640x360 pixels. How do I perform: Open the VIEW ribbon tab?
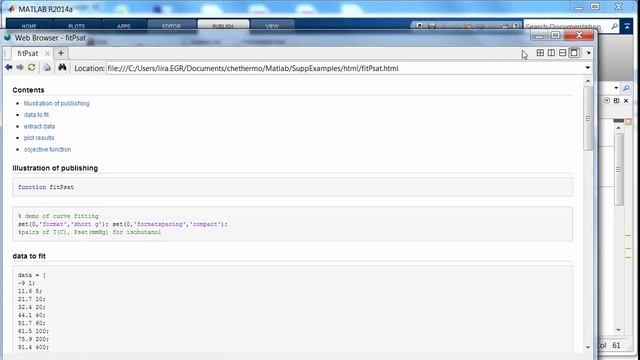pyautogui.click(x=272, y=26)
